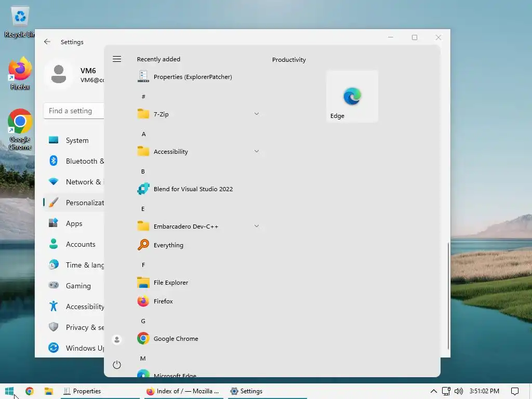
Task: Switch to Properties taskbar window
Action: click(x=100, y=391)
